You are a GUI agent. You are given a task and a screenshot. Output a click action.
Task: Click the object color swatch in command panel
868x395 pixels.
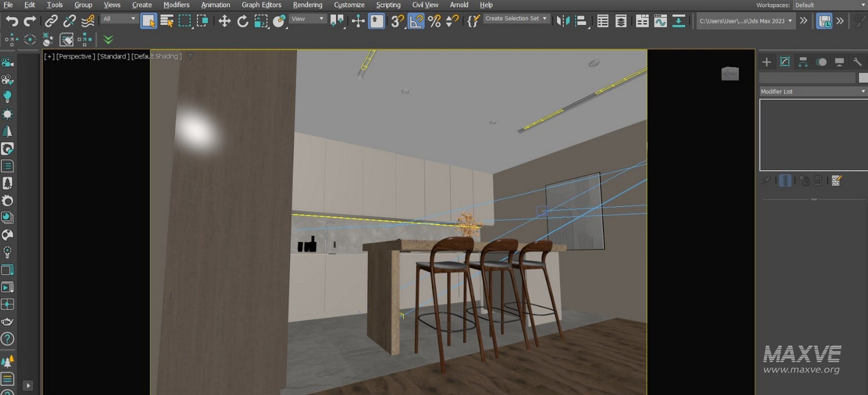864,77
